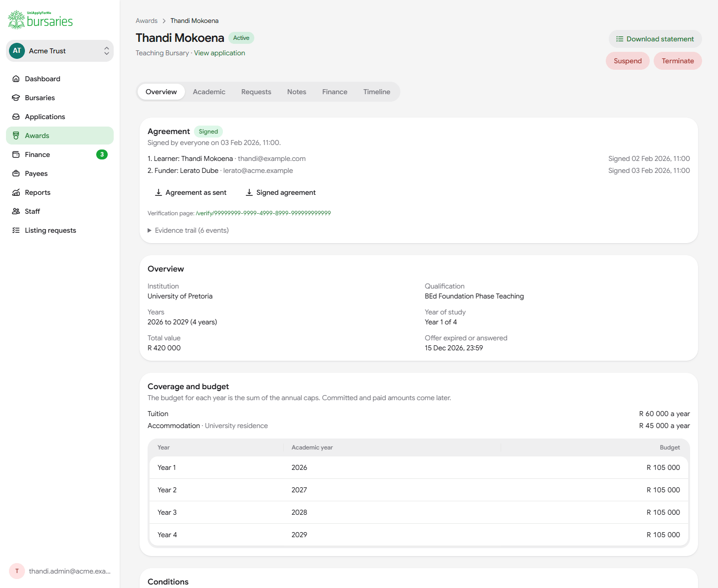Open the Acme Trust organisation switcher
The image size is (718, 588).
pos(60,51)
